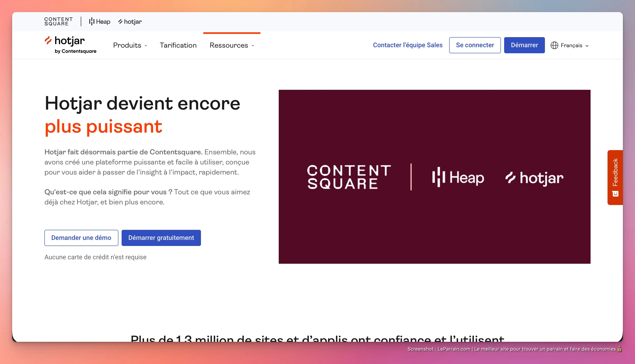Click Demander une démo button
This screenshot has width=635, height=364.
click(81, 238)
